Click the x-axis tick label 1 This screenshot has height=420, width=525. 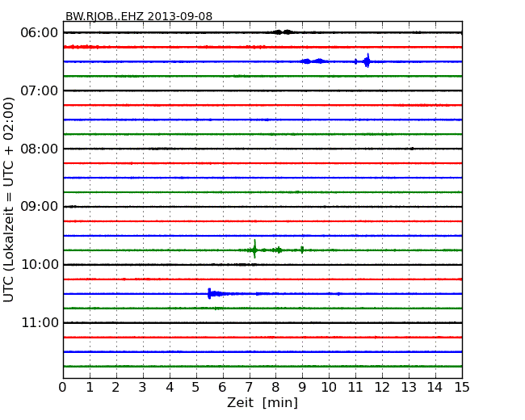click(x=90, y=388)
